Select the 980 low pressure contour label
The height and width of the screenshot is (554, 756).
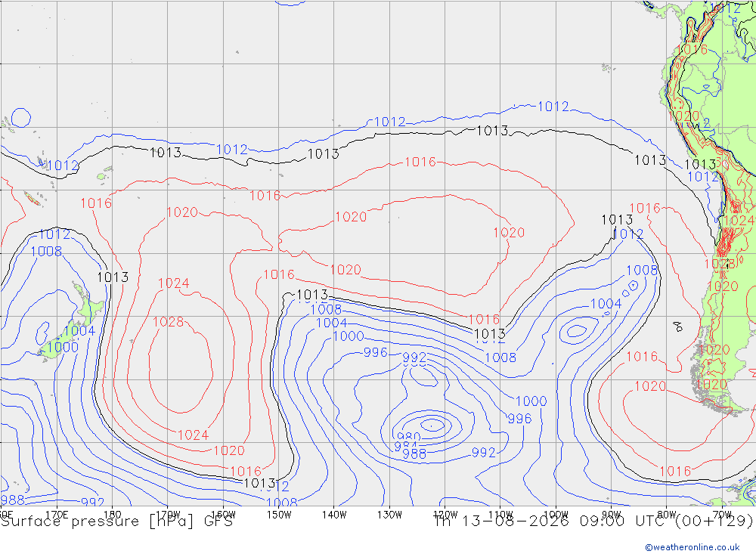[408, 437]
